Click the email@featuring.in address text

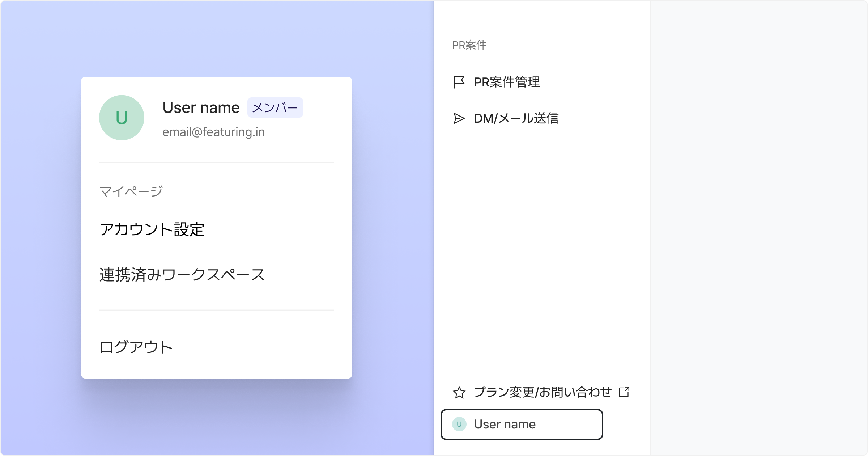[213, 132]
